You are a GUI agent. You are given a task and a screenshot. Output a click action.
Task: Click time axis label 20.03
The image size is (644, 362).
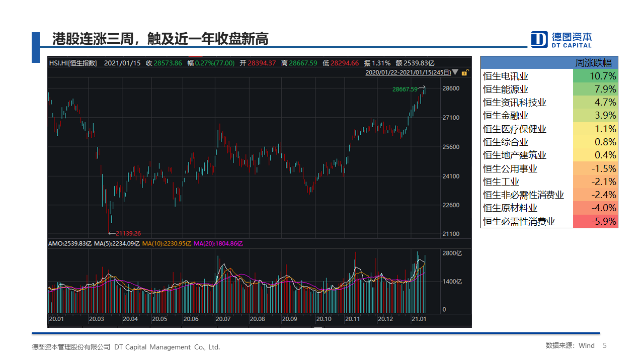tap(96, 319)
